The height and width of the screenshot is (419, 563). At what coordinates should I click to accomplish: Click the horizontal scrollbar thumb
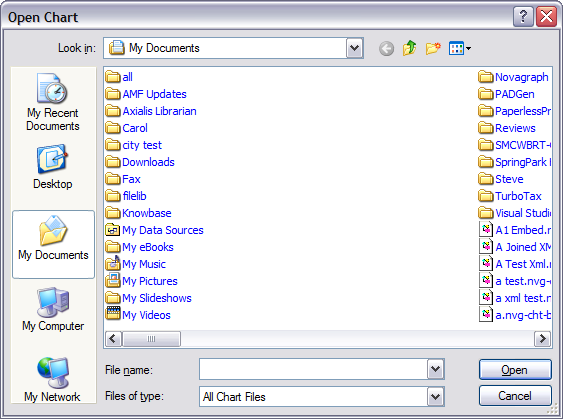pyautogui.click(x=152, y=339)
